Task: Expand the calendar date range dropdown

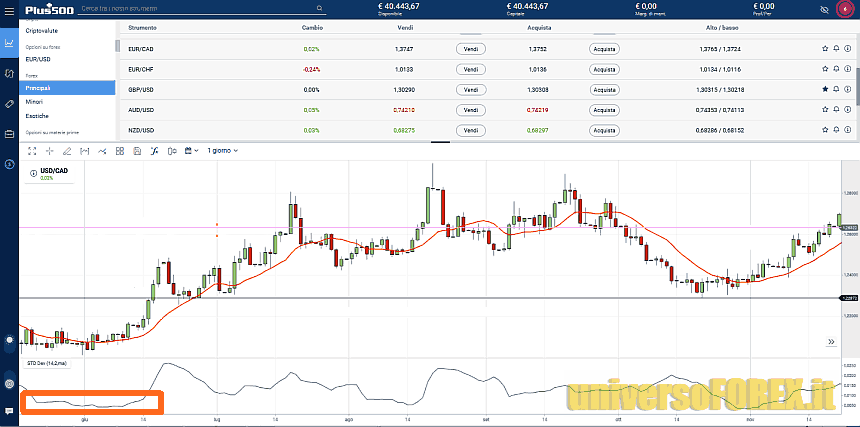Action: (190, 151)
